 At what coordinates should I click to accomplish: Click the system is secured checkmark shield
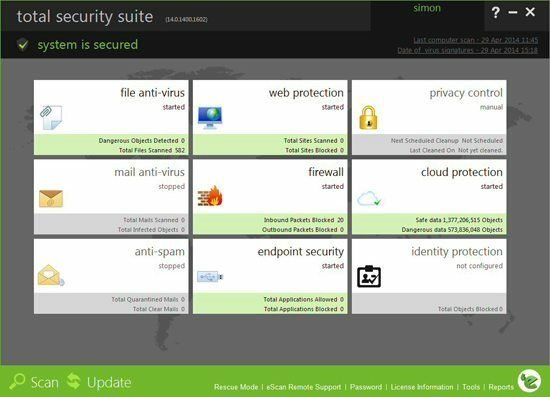[x=23, y=45]
